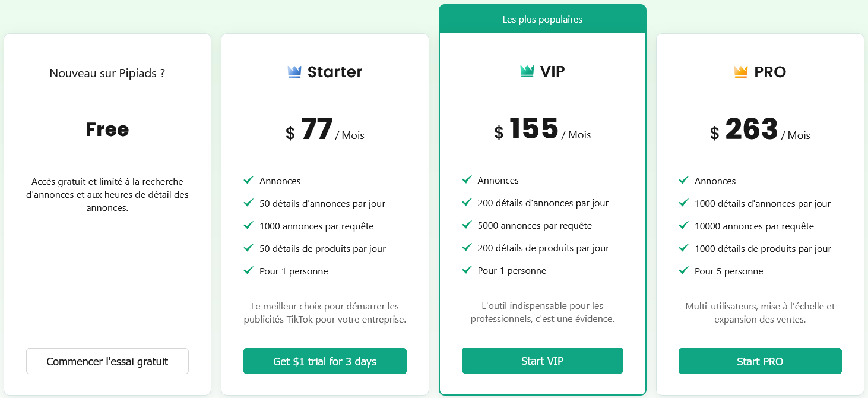
Task: Start the PRO plan
Action: pos(759,361)
